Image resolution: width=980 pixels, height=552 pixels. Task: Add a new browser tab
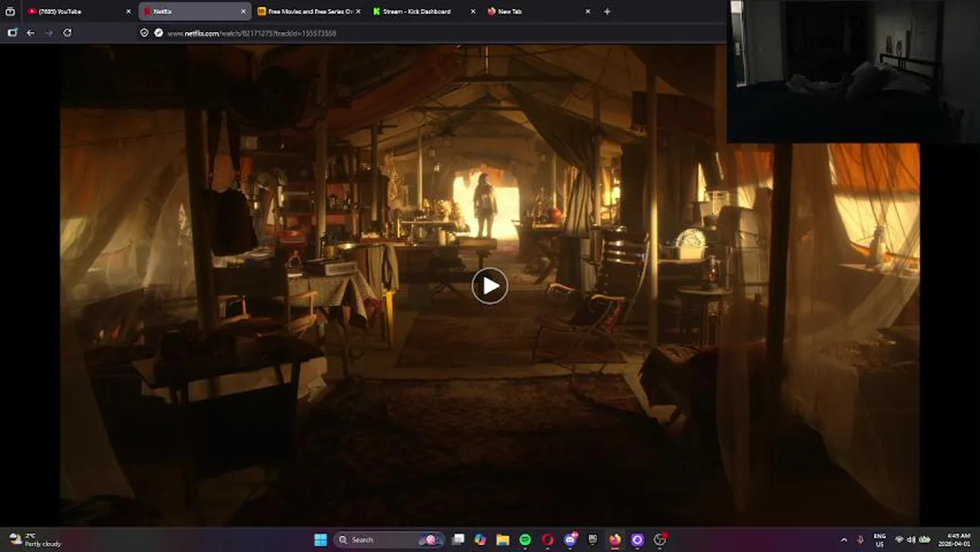[x=607, y=11]
